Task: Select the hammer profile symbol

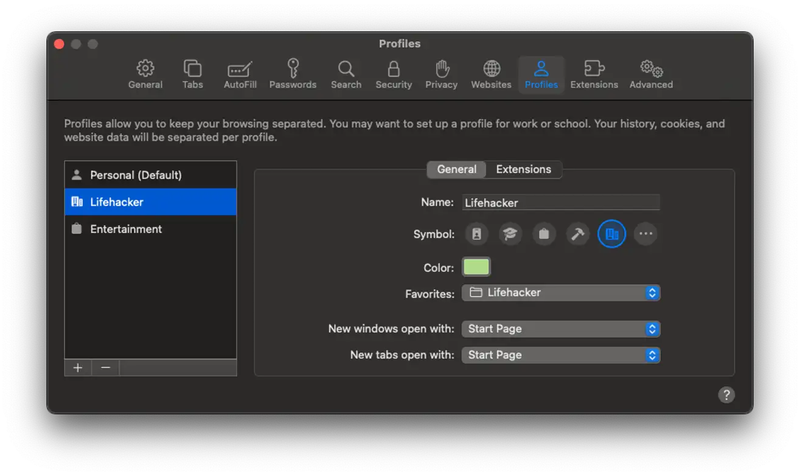Action: click(x=578, y=234)
